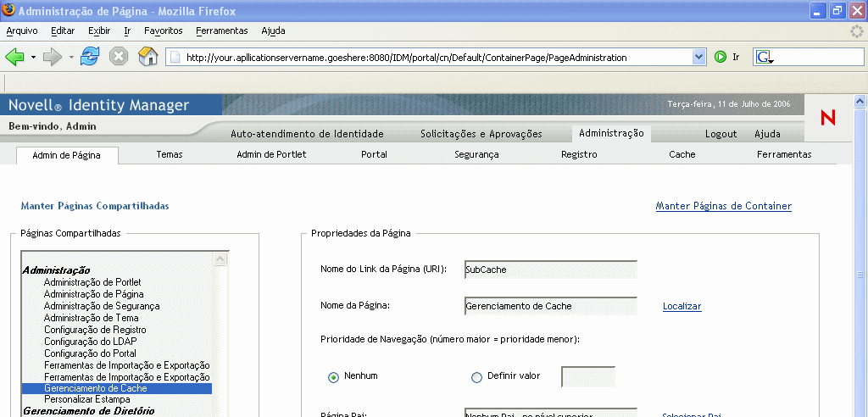Click the Nome da Página input field

point(551,306)
